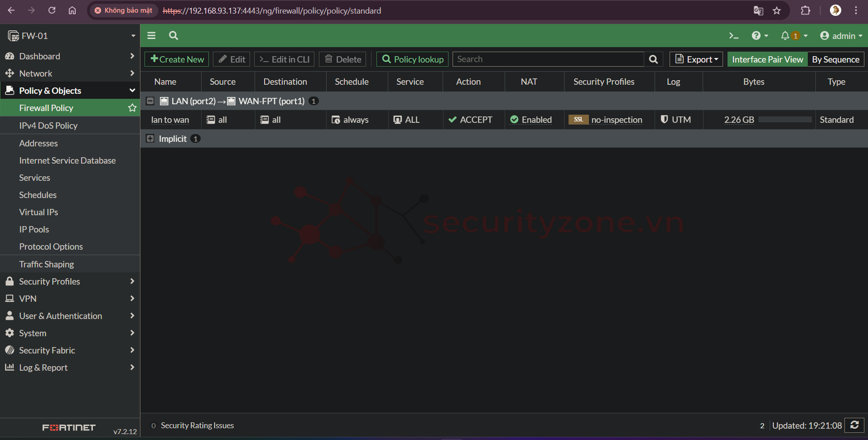Open IPv4 DoS Policy menu item
The height and width of the screenshot is (440, 868).
point(48,126)
